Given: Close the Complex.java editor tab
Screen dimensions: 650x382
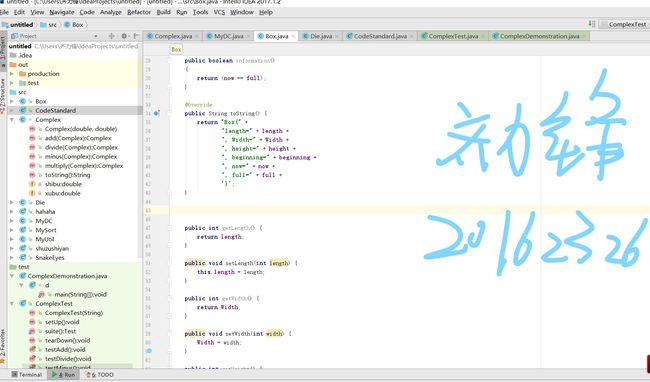Looking at the screenshot, I should (197, 36).
